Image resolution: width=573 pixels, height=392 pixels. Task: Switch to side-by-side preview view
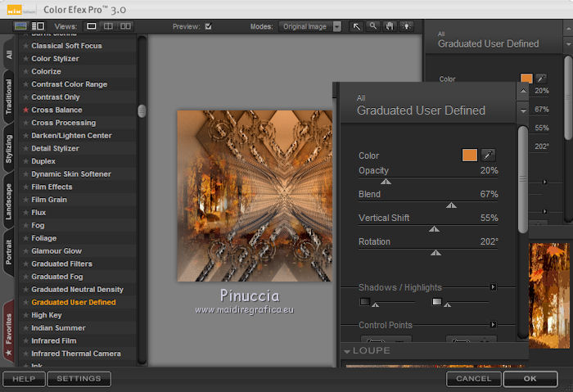tap(124, 26)
